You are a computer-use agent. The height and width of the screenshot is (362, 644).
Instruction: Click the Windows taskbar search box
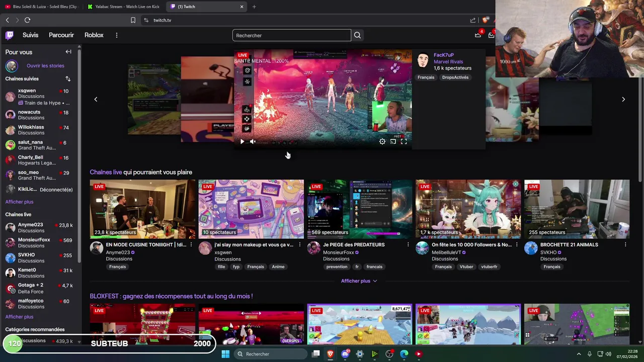(x=271, y=354)
